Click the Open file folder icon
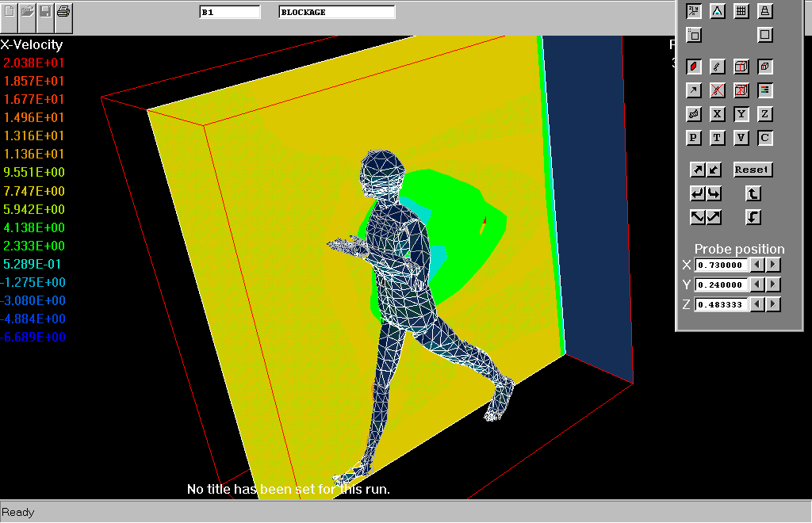 click(x=28, y=12)
